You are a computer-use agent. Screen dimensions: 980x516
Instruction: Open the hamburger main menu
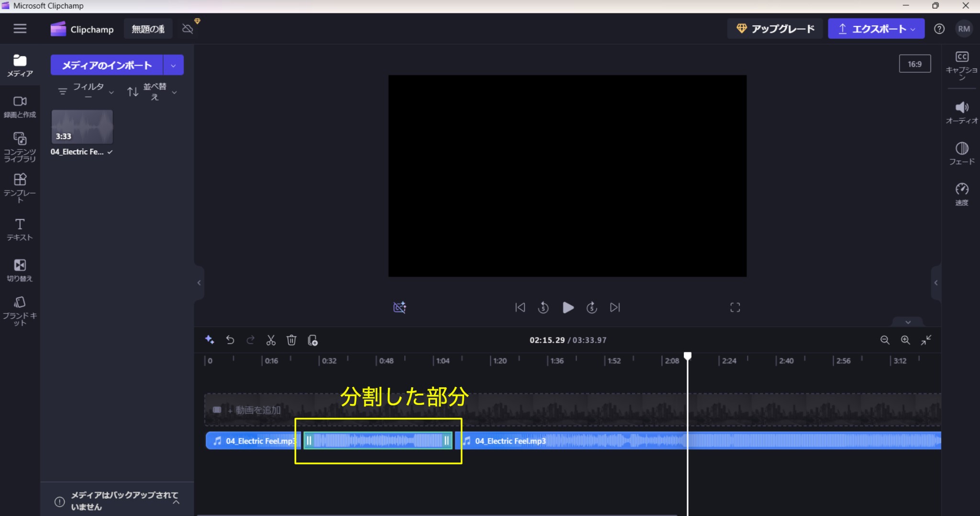coord(20,29)
